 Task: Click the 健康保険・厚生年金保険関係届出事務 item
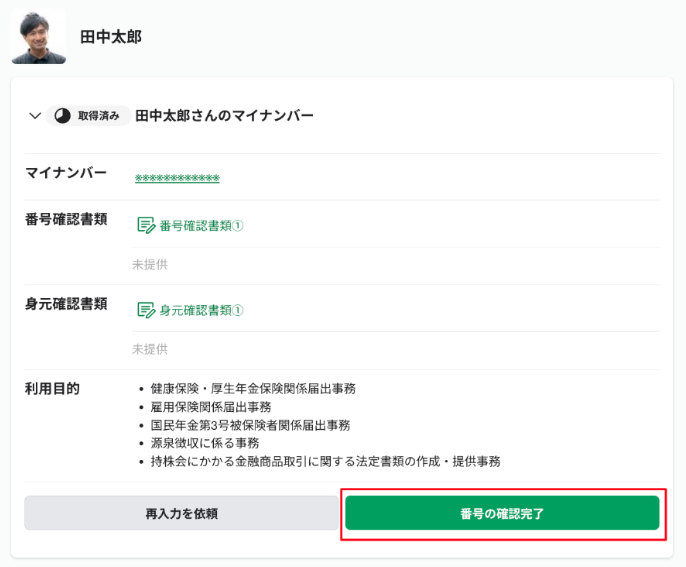[x=253, y=388]
